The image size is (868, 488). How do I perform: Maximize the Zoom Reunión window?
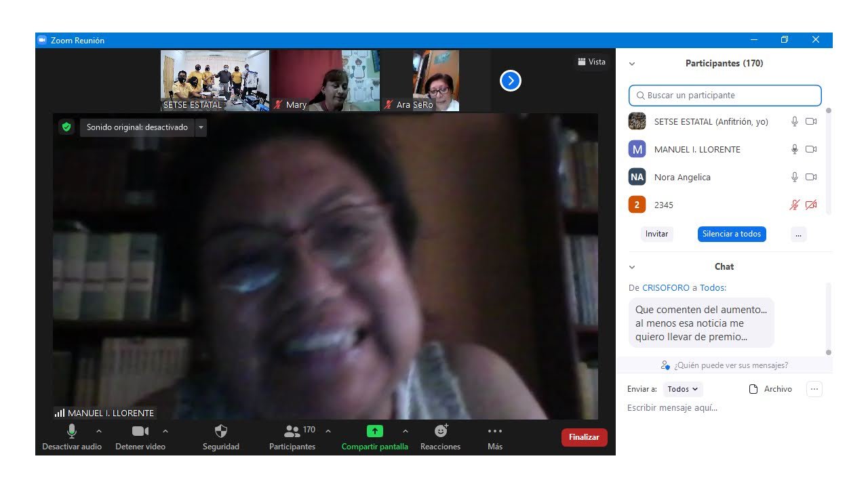(x=785, y=40)
